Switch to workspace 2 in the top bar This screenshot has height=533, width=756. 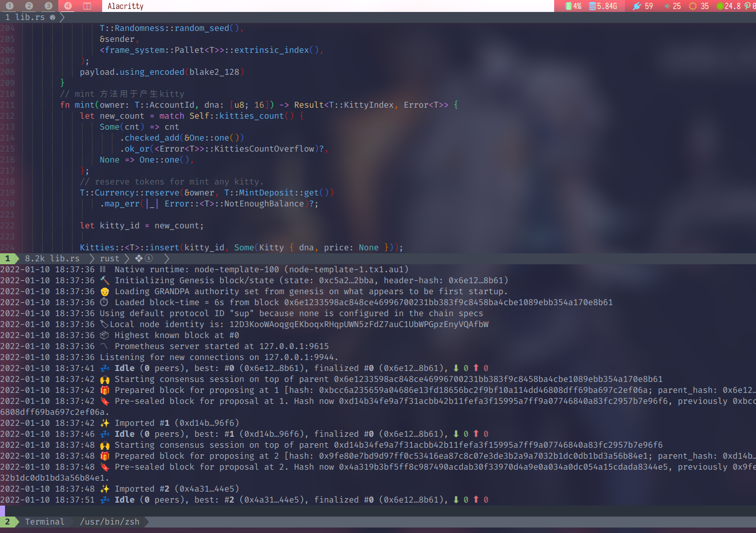tap(29, 6)
